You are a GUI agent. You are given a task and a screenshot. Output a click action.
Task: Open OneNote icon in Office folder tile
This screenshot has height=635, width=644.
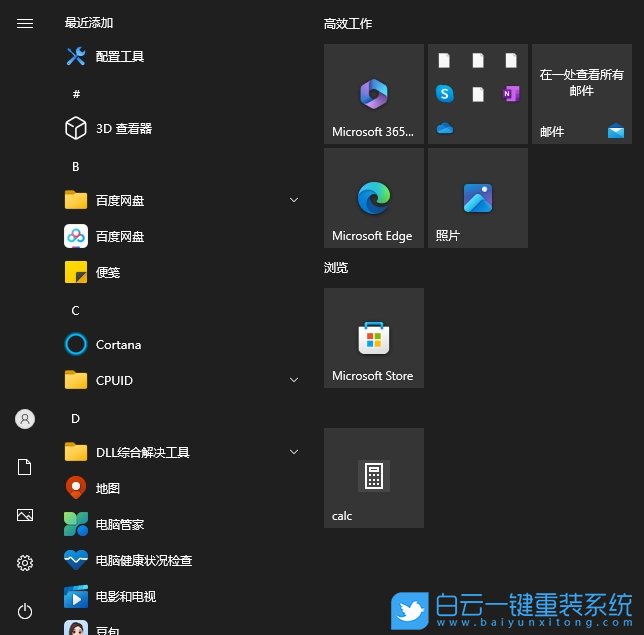(x=511, y=94)
